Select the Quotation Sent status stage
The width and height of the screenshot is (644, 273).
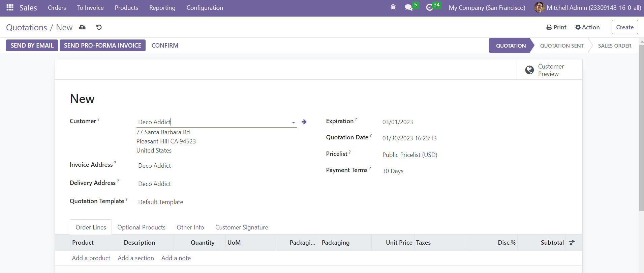[x=562, y=46]
